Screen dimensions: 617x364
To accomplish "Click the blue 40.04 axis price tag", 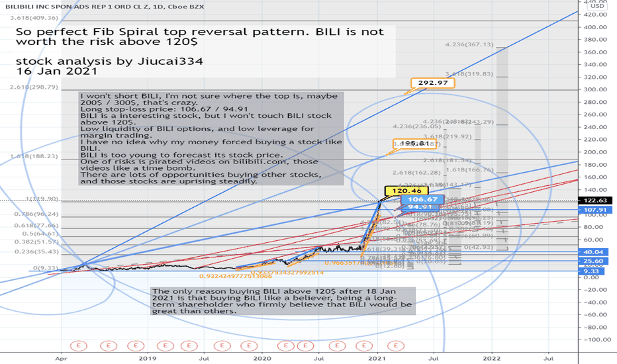I will pyautogui.click(x=593, y=252).
